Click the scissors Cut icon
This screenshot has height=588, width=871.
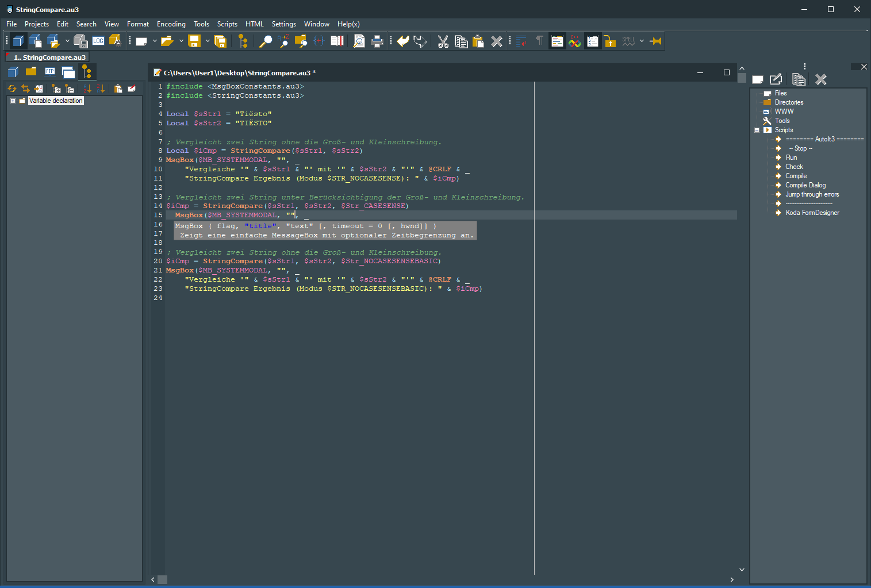(443, 41)
